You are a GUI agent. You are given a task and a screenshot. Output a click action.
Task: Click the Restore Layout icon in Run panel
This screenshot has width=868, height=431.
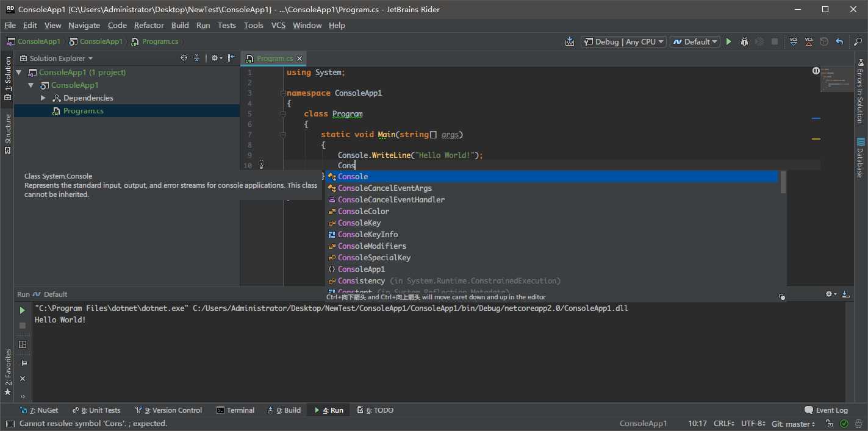click(23, 344)
